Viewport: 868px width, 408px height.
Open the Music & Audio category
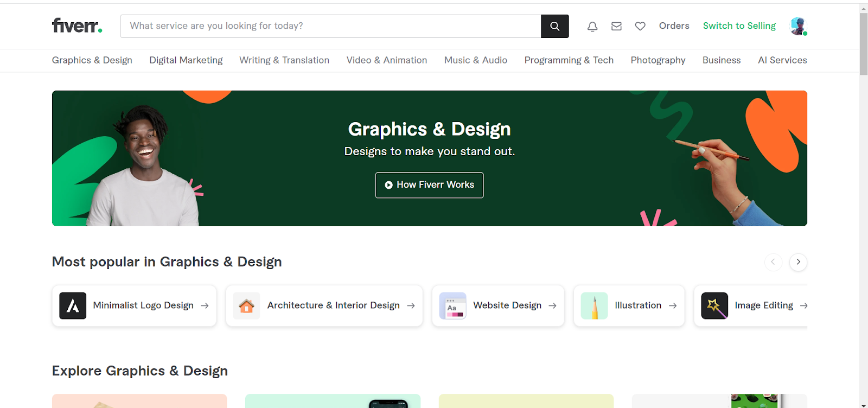click(476, 60)
